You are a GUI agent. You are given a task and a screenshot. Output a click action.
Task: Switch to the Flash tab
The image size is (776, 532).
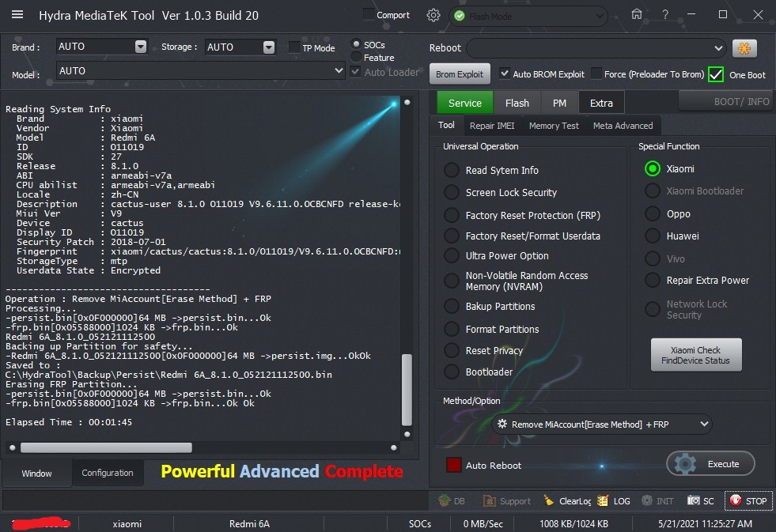517,103
